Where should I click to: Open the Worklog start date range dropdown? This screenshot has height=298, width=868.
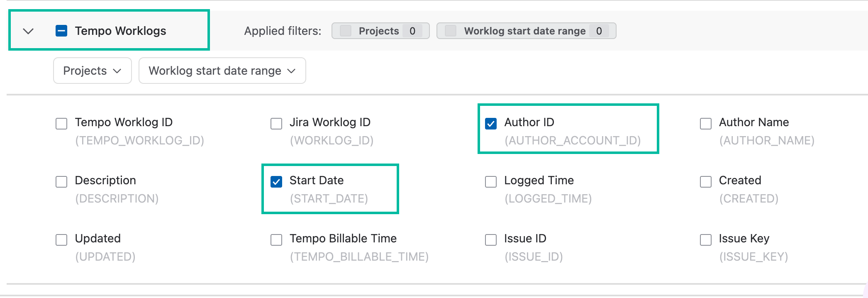[x=222, y=71]
